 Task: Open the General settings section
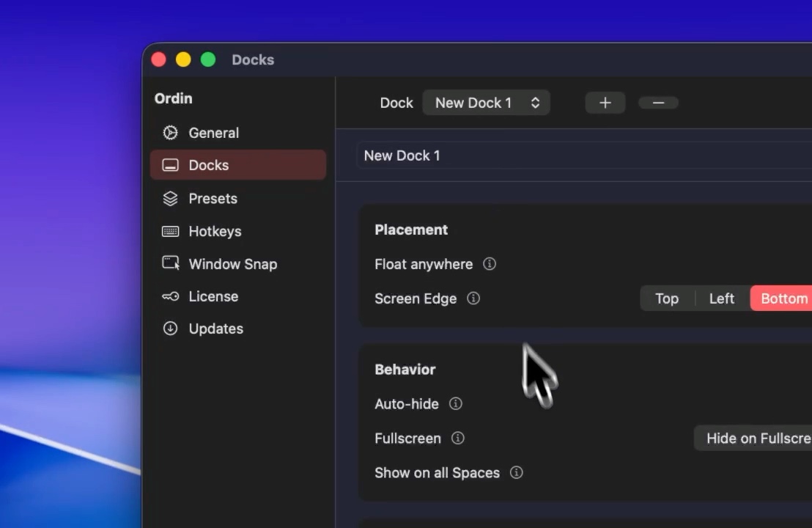[x=238, y=133]
